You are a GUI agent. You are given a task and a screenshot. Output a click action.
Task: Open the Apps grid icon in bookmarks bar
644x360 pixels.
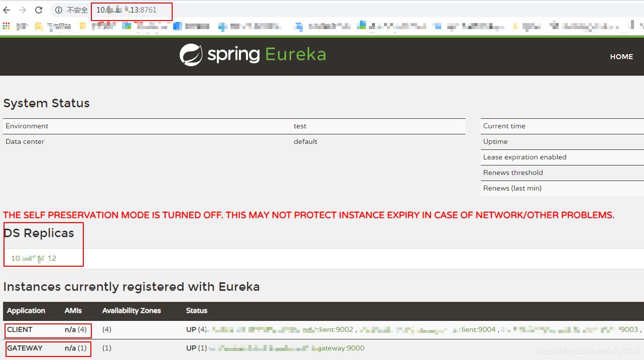click(x=6, y=26)
